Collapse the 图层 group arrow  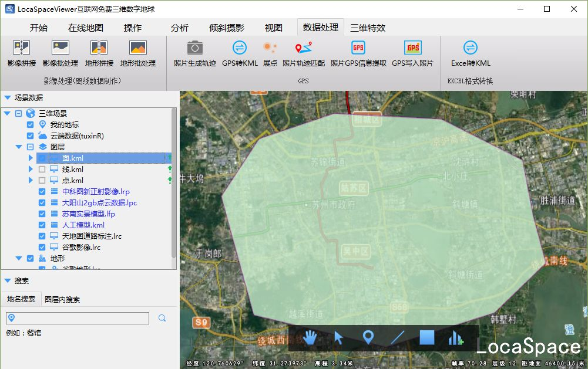pos(19,147)
